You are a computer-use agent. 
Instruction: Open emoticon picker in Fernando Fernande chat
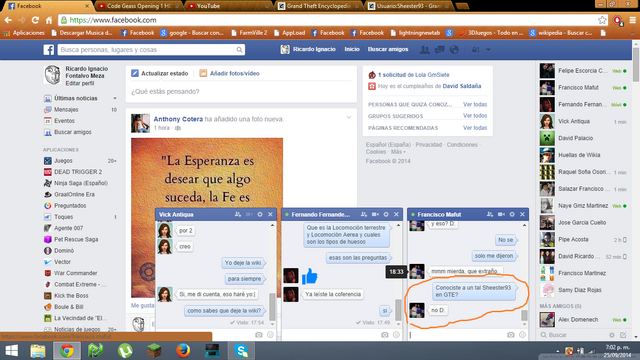[x=396, y=335]
